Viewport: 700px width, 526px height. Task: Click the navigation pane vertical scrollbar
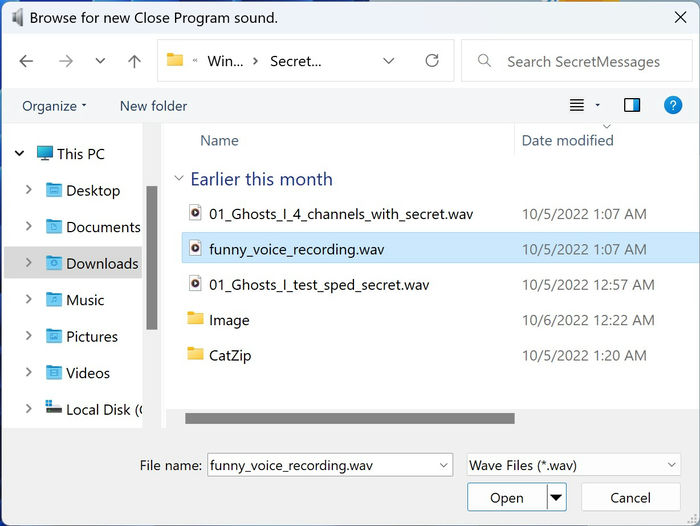[x=152, y=258]
